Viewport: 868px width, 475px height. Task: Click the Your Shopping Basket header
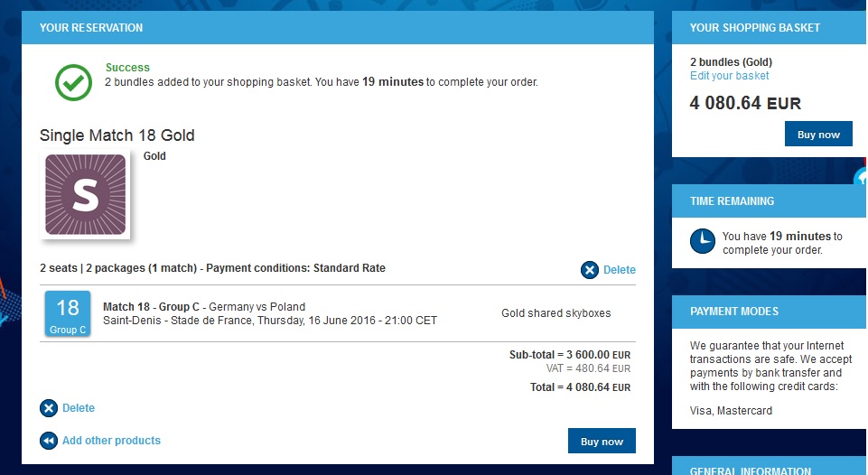coord(770,28)
